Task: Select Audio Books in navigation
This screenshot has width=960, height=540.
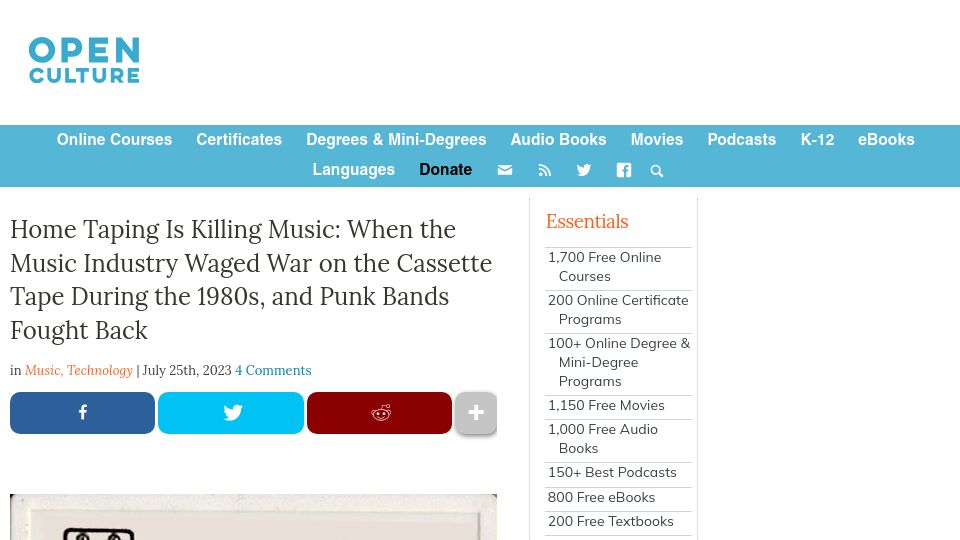Action: [x=558, y=140]
